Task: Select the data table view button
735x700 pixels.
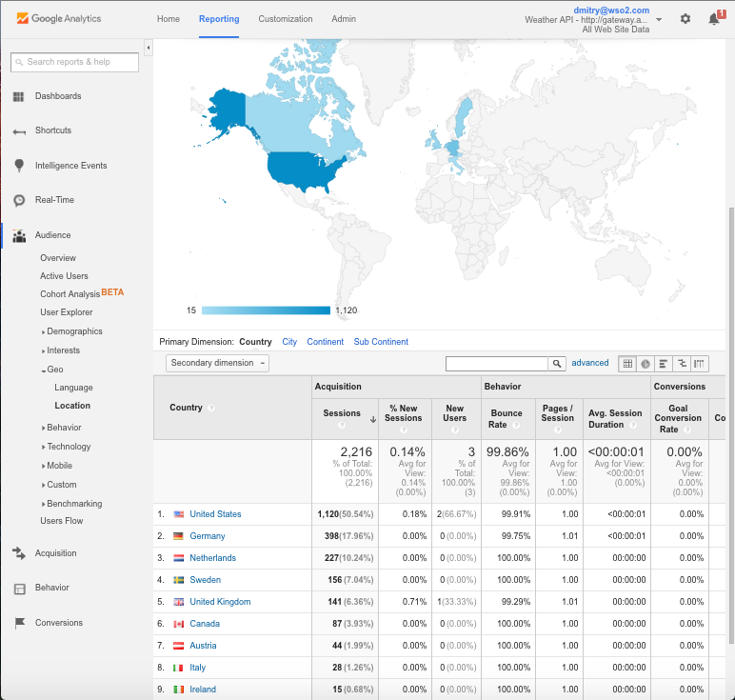Action: [628, 364]
